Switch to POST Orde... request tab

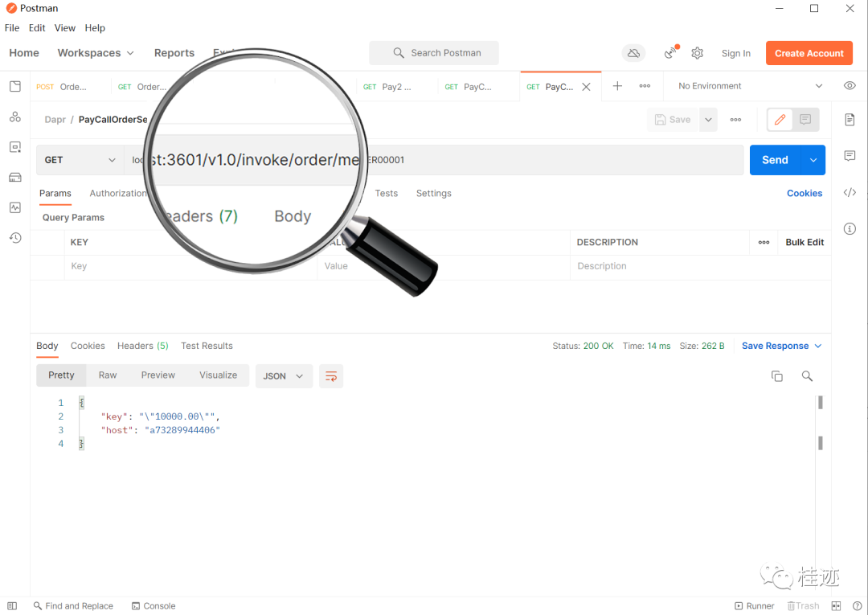[61, 87]
